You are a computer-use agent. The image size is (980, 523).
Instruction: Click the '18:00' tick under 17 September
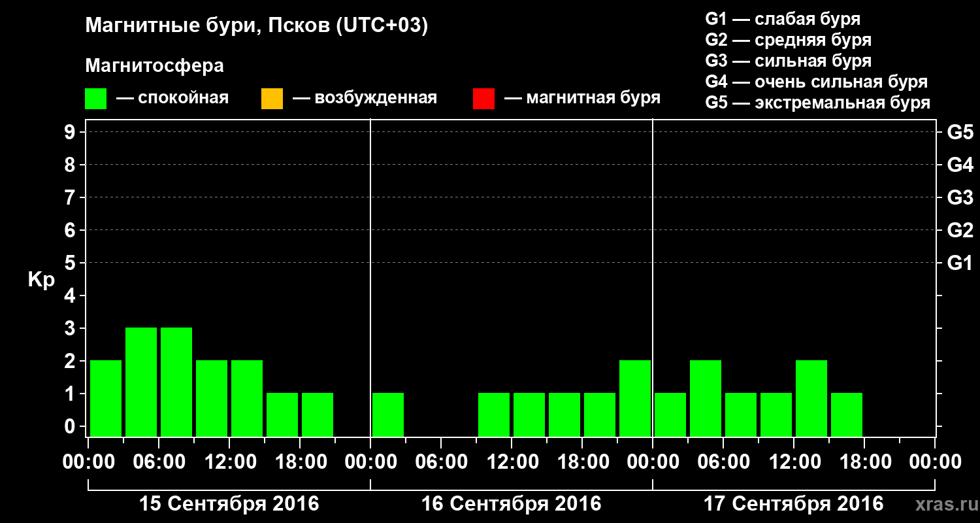click(864, 462)
